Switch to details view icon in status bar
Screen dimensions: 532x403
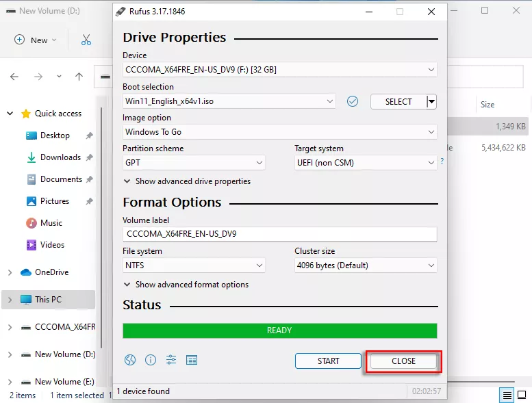[507, 395]
